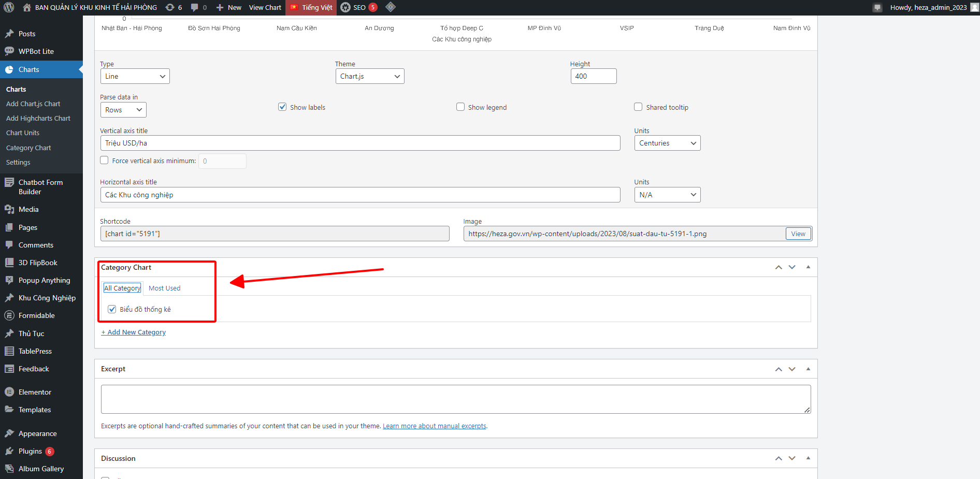Disable the Show labels checkbox

click(x=282, y=107)
